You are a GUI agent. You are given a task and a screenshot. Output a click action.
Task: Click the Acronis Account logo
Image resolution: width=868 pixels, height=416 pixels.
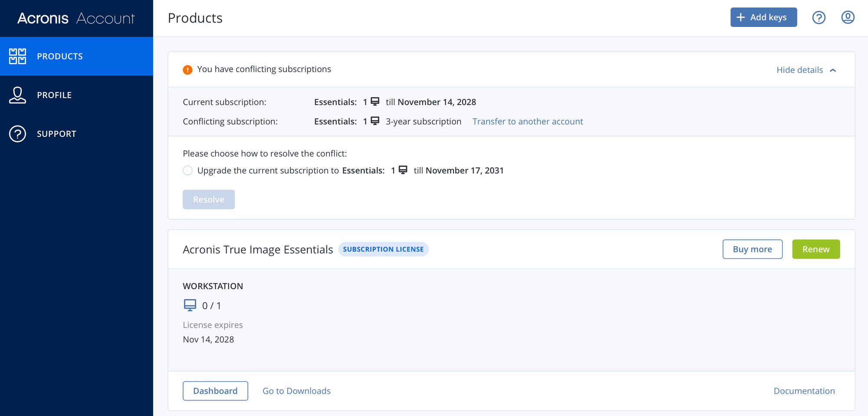pos(76,18)
